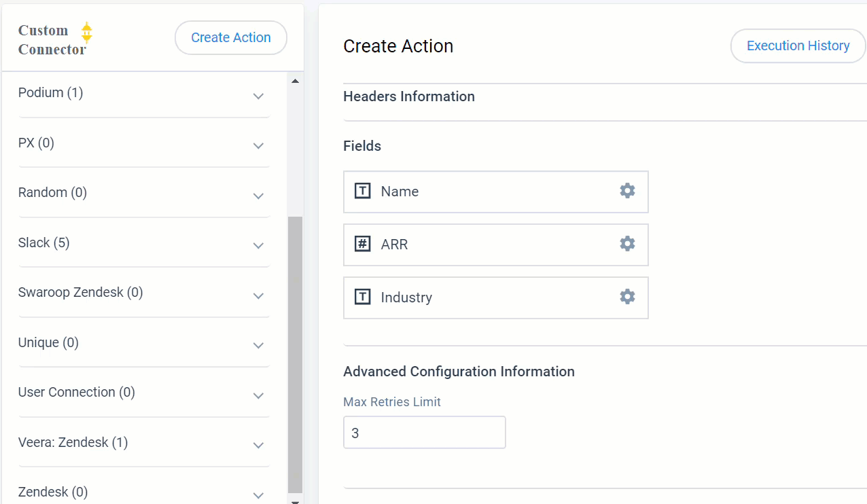Expand the Slack (5) connector group
867x504 pixels.
258,246
